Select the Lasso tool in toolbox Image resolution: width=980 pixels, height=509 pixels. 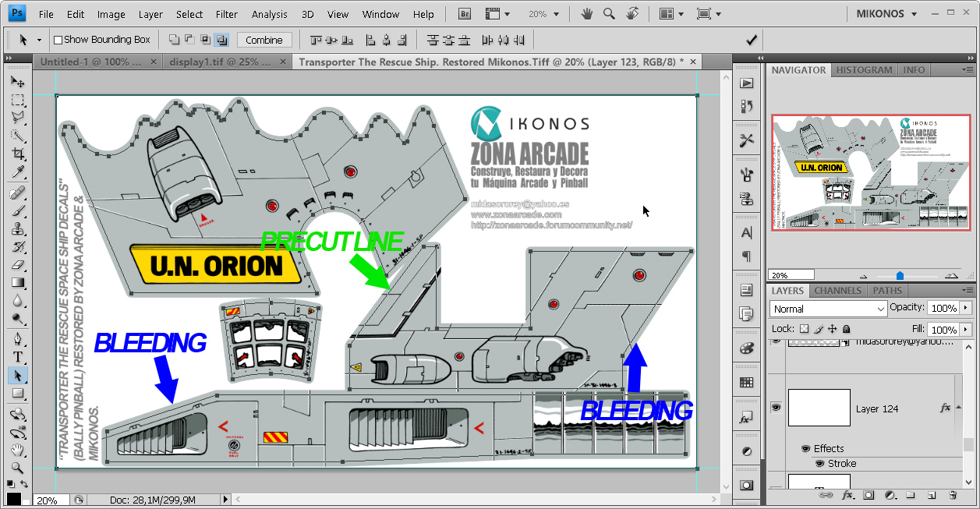click(x=17, y=118)
